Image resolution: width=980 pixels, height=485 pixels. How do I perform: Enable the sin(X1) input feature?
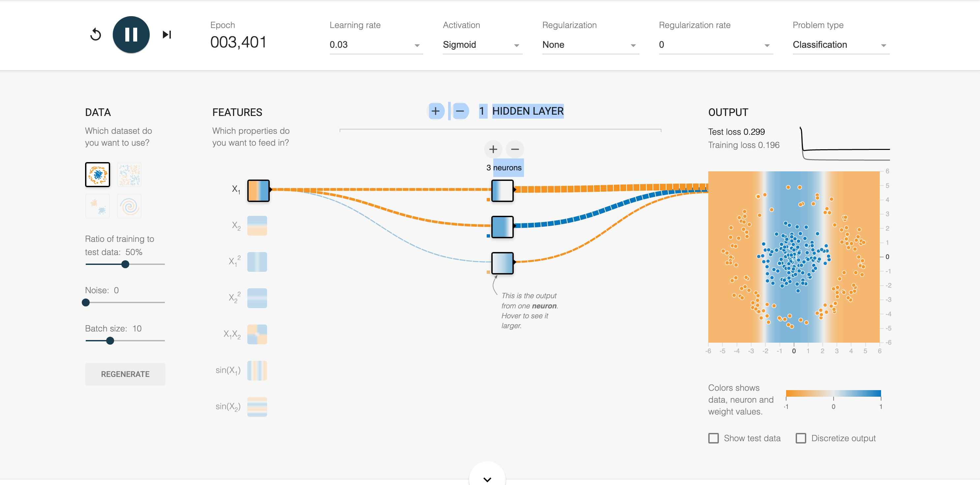click(257, 371)
